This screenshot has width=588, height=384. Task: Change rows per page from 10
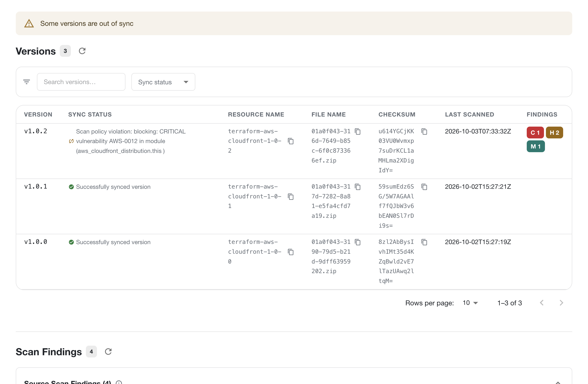[470, 303]
